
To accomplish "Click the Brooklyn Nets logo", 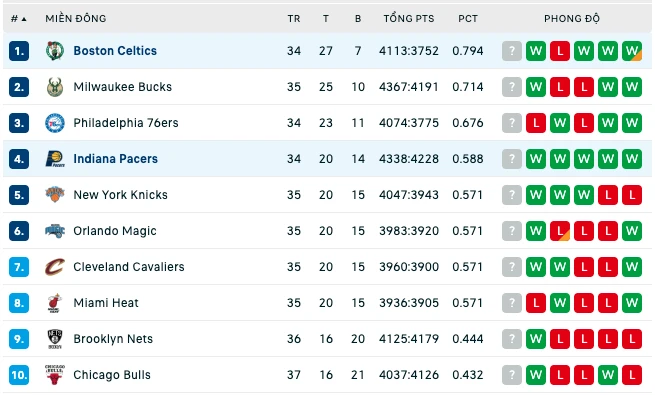I will pos(55,339).
